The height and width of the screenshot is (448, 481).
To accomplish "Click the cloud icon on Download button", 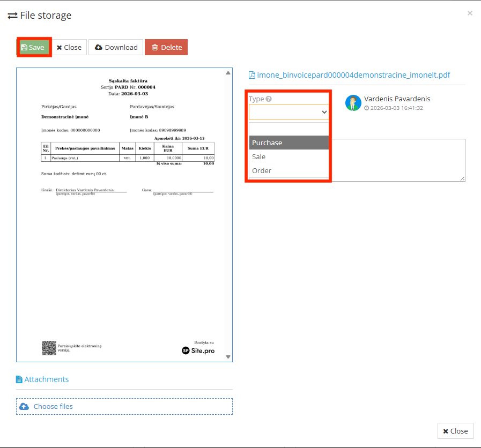I will click(x=97, y=47).
